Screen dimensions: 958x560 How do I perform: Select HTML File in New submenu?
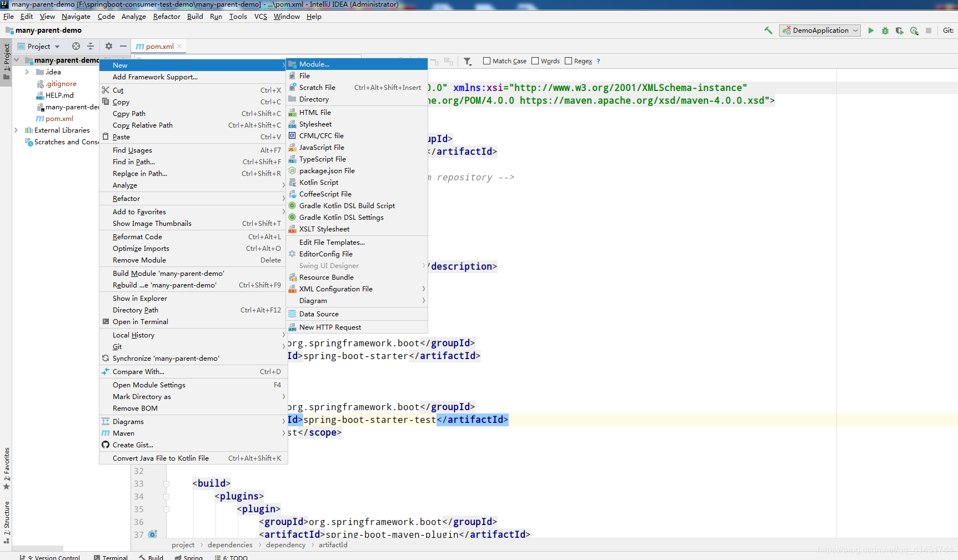tap(357, 113)
